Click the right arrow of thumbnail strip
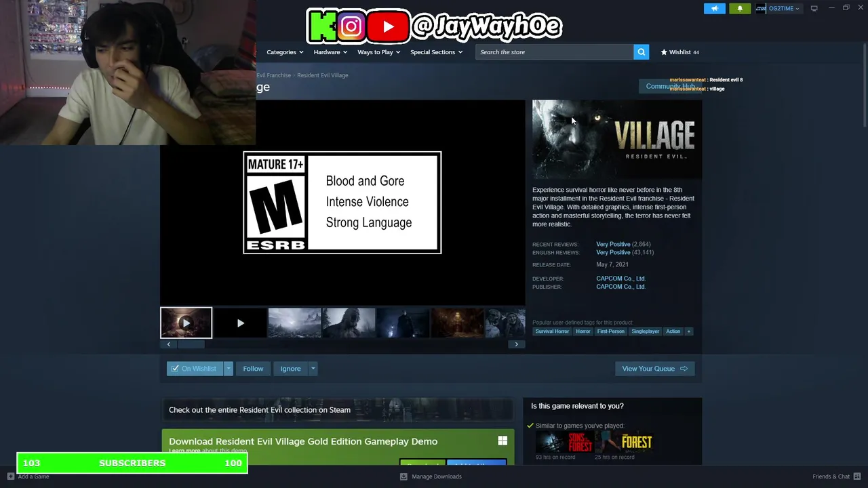The image size is (868, 488). pos(516,344)
